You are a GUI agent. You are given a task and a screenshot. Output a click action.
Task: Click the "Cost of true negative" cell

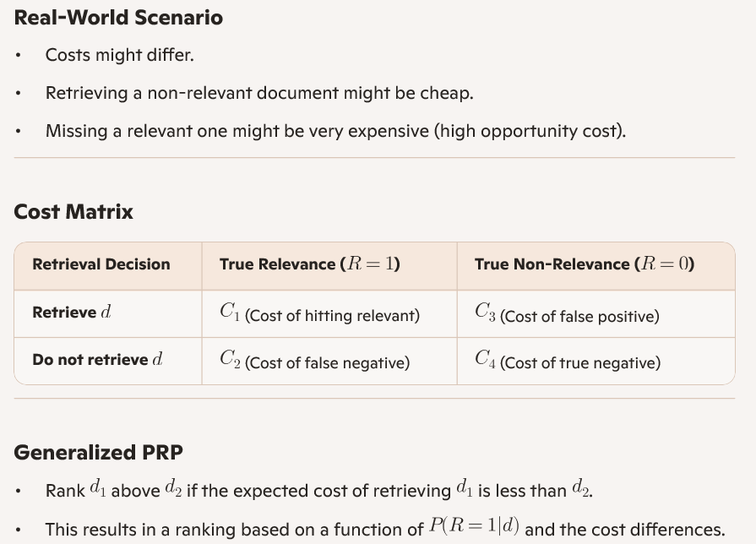568,362
